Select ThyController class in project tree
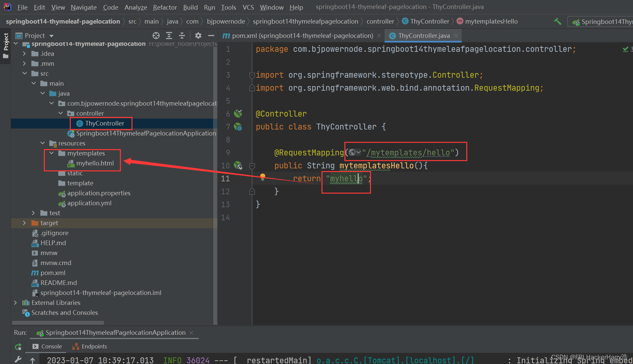This screenshot has width=633, height=364. click(x=105, y=123)
